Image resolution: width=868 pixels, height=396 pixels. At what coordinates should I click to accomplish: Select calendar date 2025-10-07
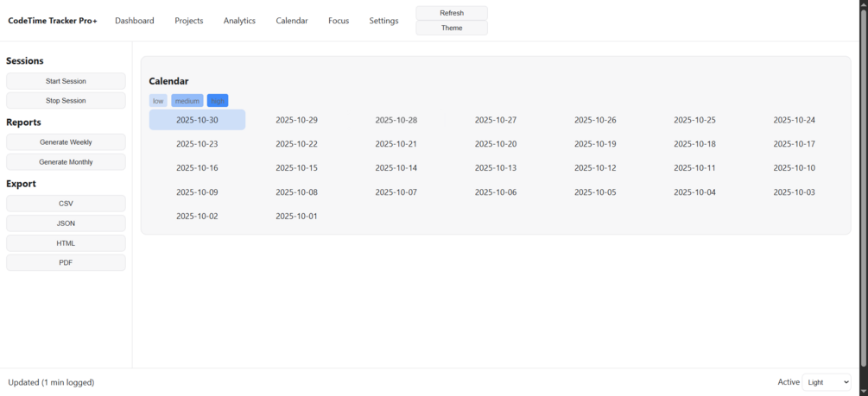(396, 192)
